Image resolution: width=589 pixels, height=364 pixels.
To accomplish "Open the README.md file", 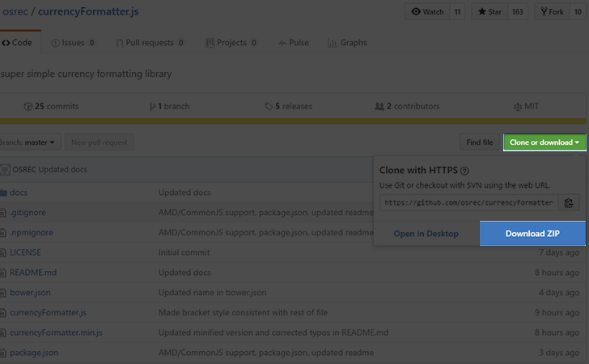I will [x=33, y=273].
